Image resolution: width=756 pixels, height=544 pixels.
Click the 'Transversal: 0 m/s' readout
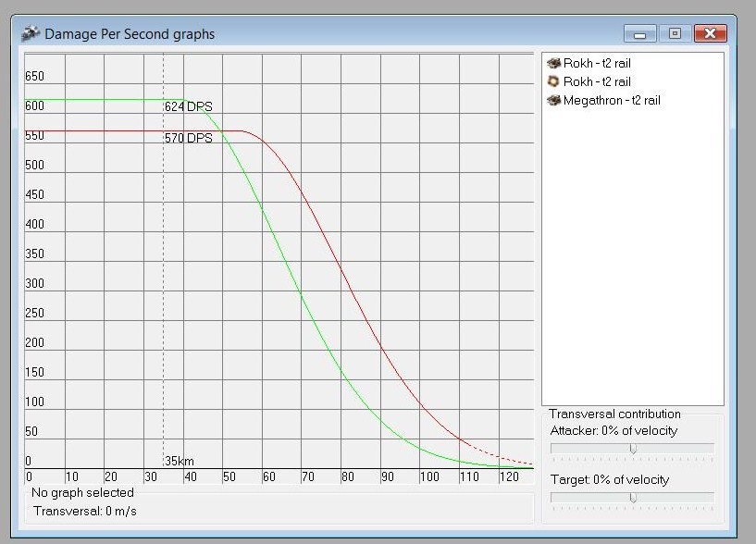point(85,511)
